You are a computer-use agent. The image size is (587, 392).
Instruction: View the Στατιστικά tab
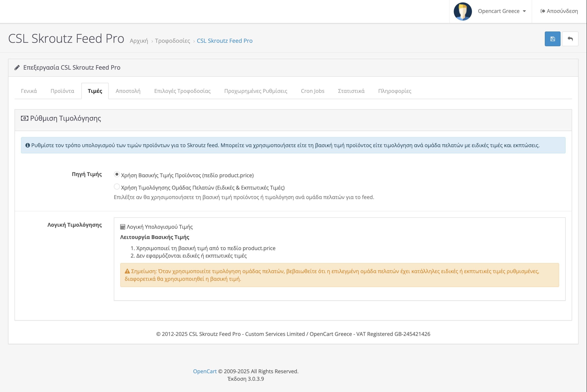351,91
